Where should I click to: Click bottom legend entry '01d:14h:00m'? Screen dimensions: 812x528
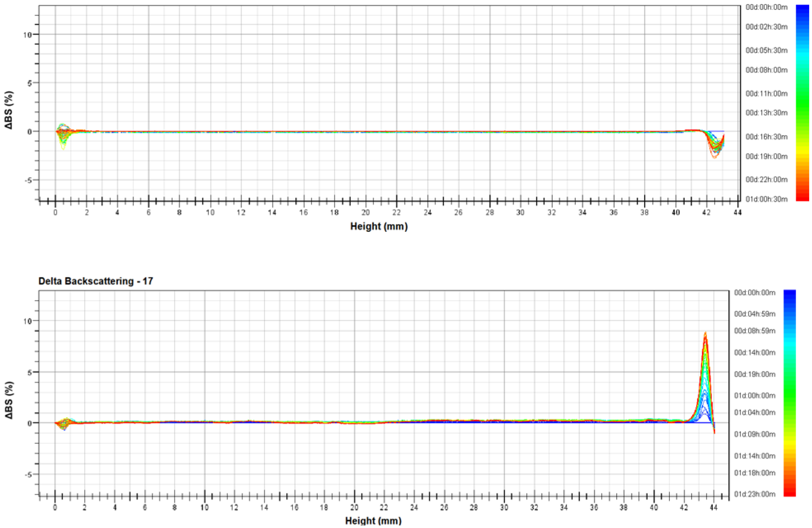(754, 456)
